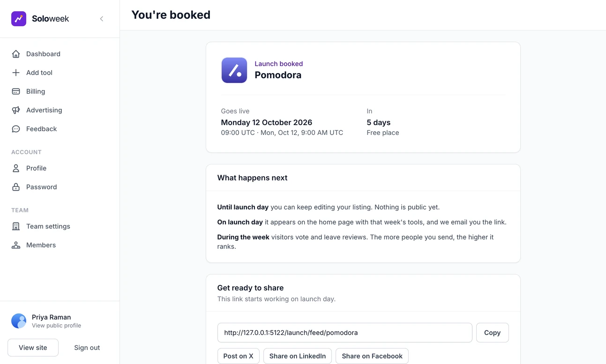The width and height of the screenshot is (606, 364).
Task: Click the Password lock icon
Action: click(16, 187)
